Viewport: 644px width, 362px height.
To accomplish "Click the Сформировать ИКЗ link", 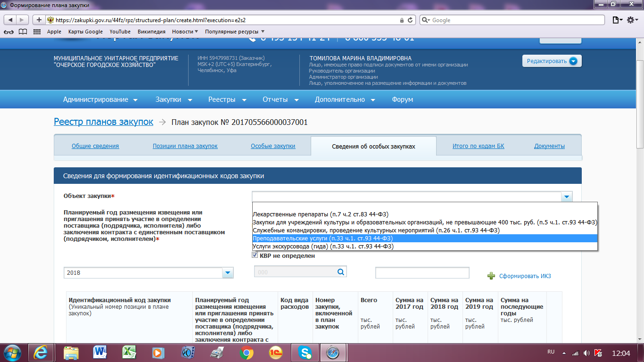I will [525, 276].
